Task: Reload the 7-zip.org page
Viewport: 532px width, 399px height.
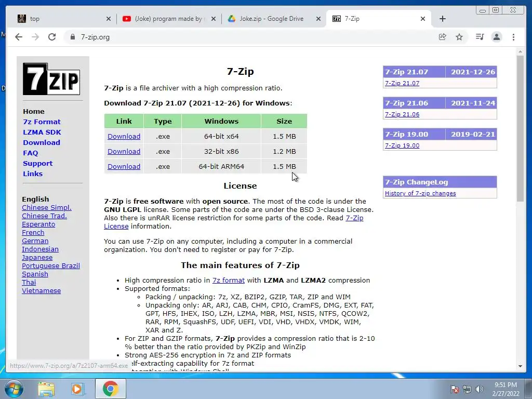Action: 52,37
